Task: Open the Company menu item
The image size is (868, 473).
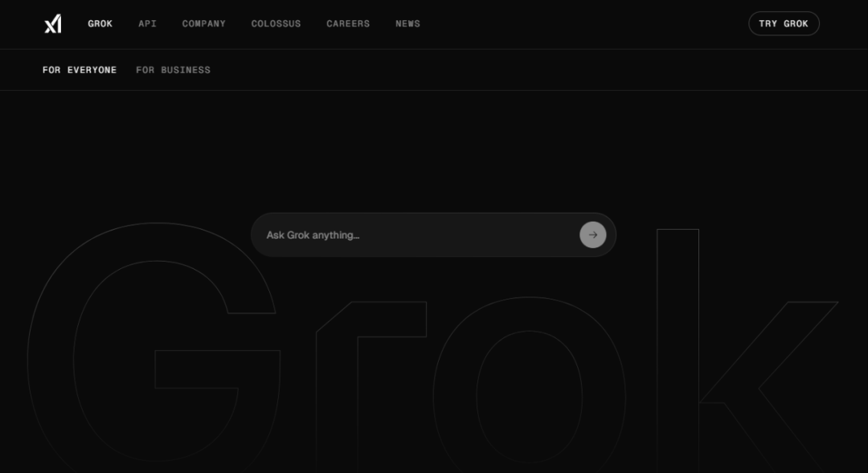Action: click(203, 24)
